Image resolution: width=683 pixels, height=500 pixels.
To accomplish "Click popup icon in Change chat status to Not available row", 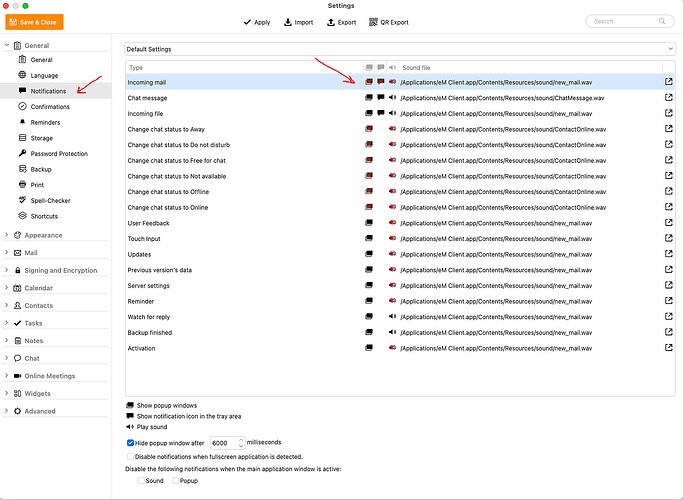I will click(x=369, y=176).
